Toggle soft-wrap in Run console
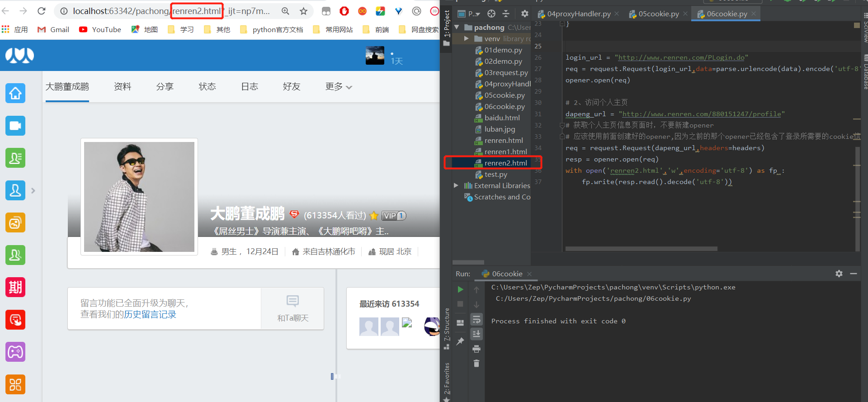 pyautogui.click(x=476, y=320)
